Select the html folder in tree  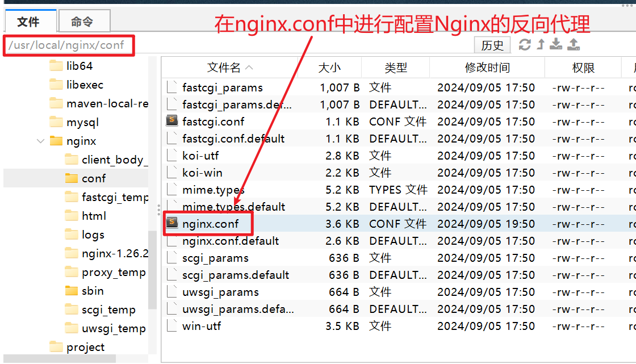(x=94, y=216)
